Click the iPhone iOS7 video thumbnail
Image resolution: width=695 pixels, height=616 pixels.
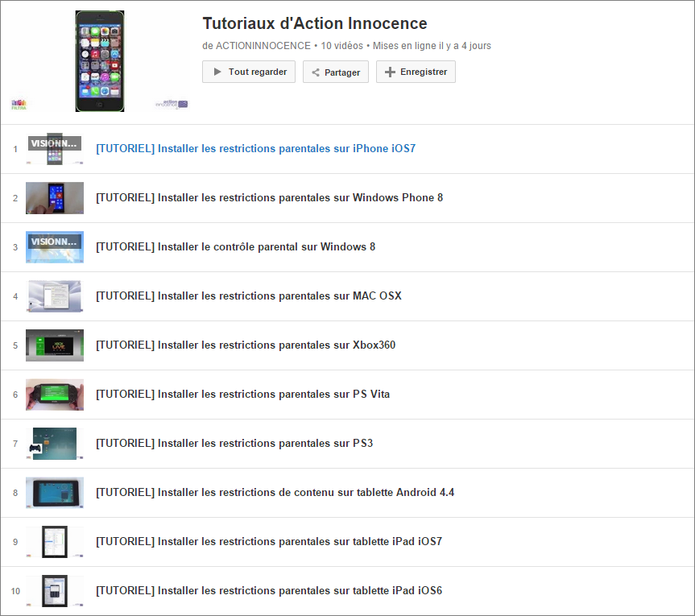(55, 149)
